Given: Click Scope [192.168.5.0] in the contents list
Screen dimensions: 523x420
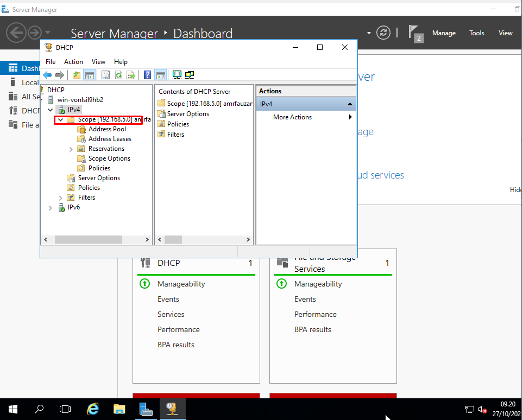Looking at the screenshot, I should [209, 103].
